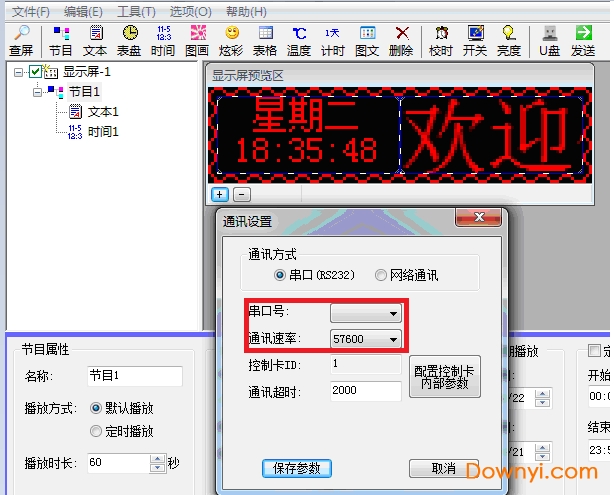
Task: Add a program with 节目 icon
Action: 61,41
